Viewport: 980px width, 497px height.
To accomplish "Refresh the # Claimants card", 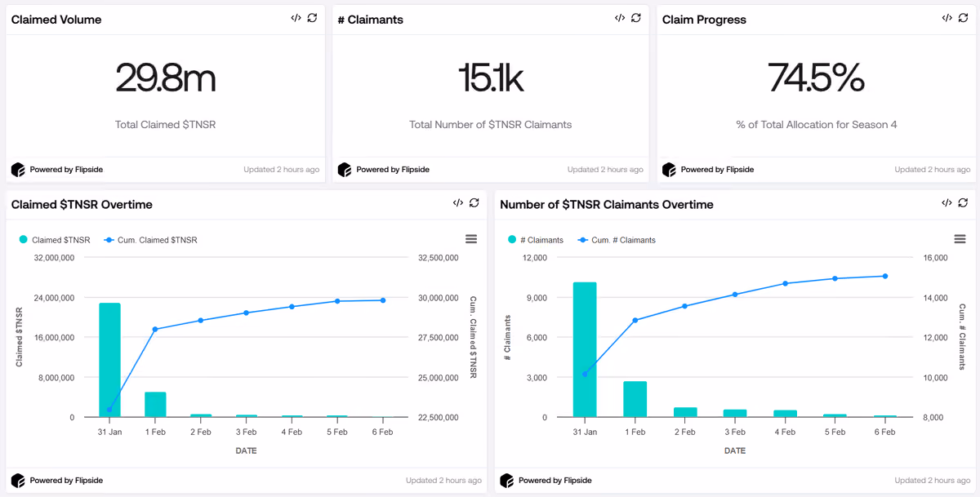I will (636, 18).
